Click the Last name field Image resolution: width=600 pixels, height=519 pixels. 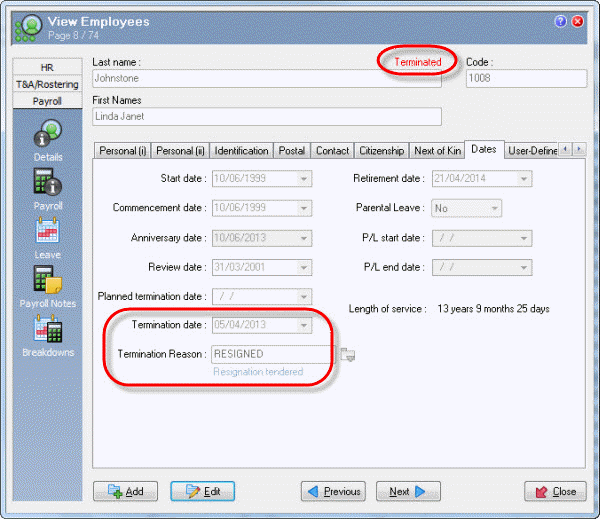click(x=267, y=78)
